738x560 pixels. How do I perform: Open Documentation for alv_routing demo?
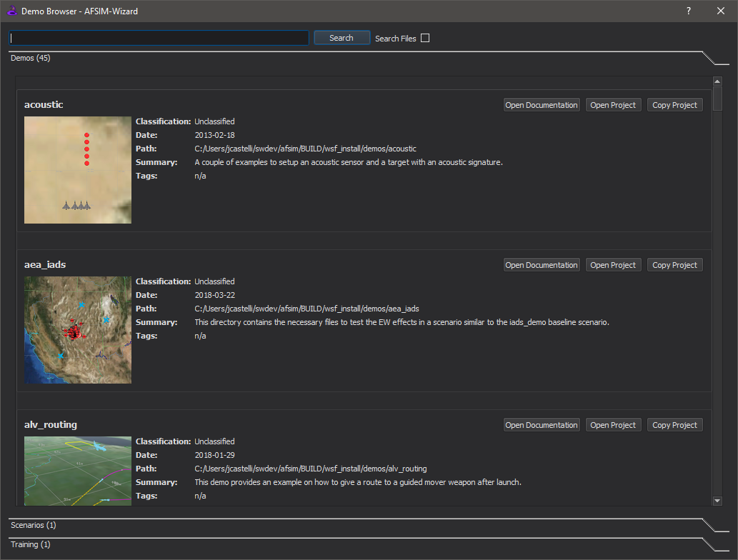542,425
